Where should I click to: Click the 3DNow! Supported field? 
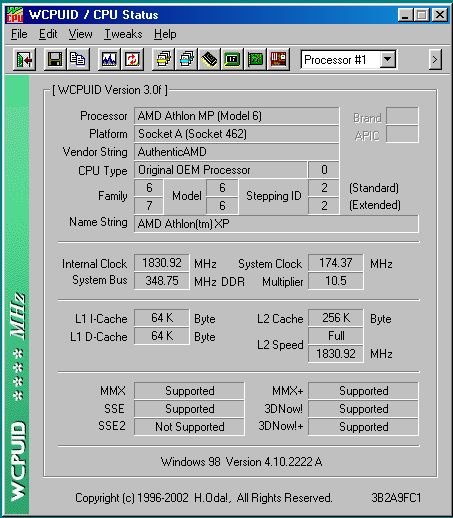click(x=363, y=409)
